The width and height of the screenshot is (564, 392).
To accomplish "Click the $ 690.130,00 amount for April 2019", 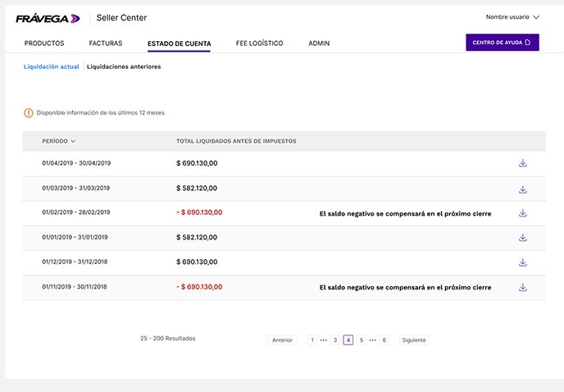I will [x=197, y=163].
